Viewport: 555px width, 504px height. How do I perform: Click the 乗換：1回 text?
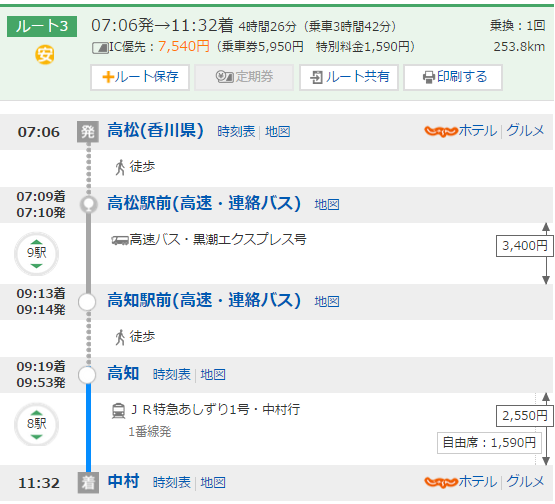pos(517,25)
